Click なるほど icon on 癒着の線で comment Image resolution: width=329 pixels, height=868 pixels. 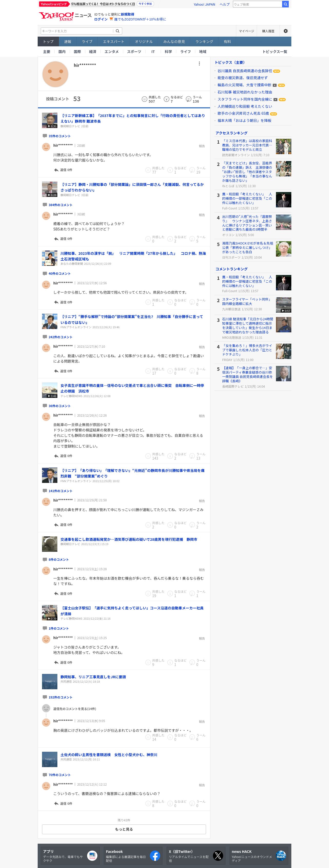point(170,239)
